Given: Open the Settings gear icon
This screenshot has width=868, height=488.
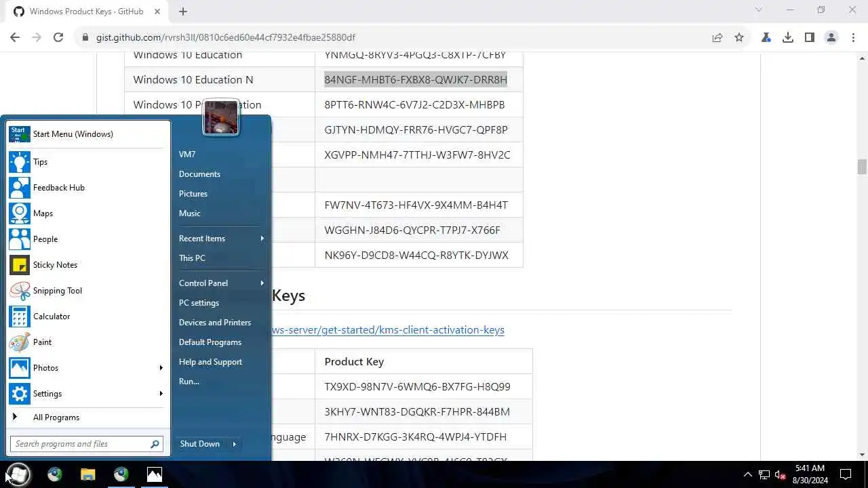Looking at the screenshot, I should tap(20, 394).
